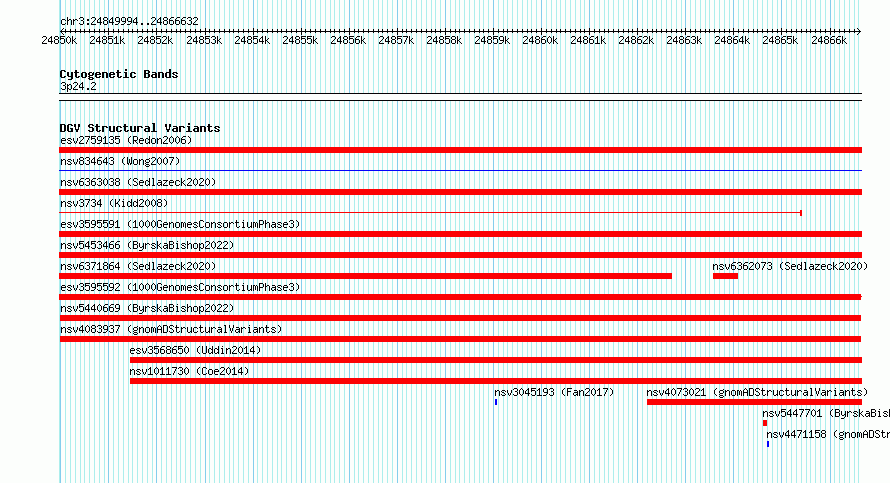Click the small blue marker of nsv3045193
Image resolution: width=890 pixels, height=483 pixels.
[x=496, y=402]
